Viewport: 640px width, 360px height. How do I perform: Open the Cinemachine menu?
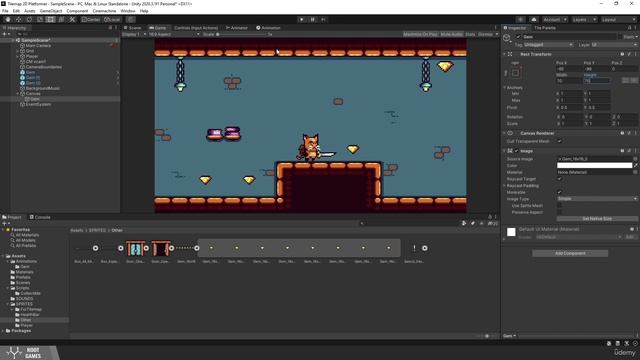click(104, 11)
